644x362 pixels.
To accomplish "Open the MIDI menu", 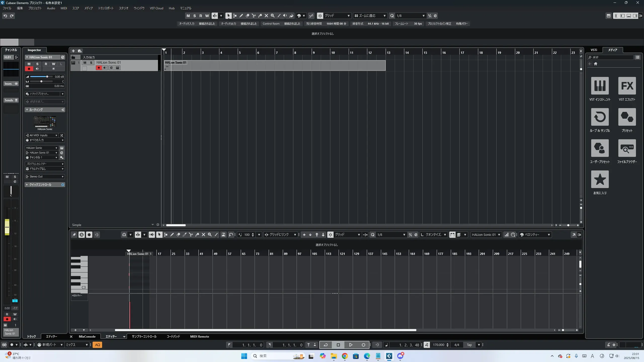I will [64, 8].
